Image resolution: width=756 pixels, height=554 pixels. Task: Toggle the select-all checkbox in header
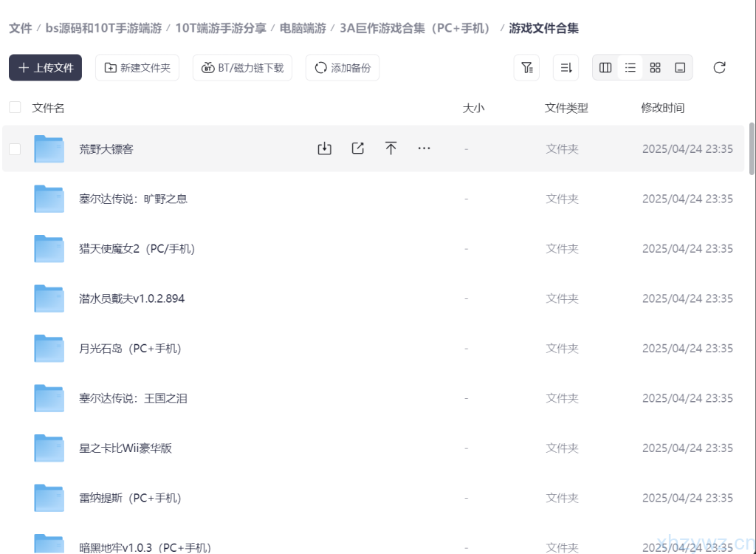point(15,108)
